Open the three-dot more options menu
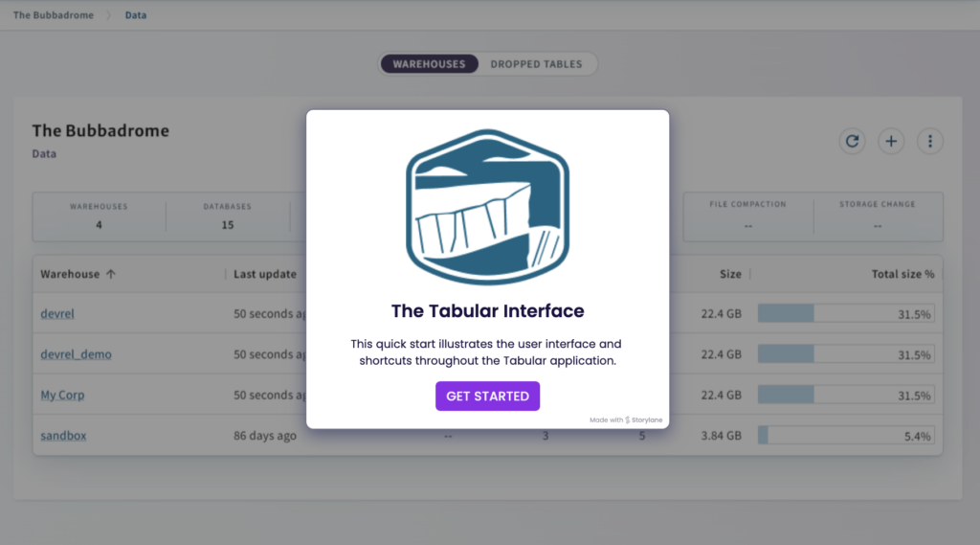 click(x=930, y=141)
